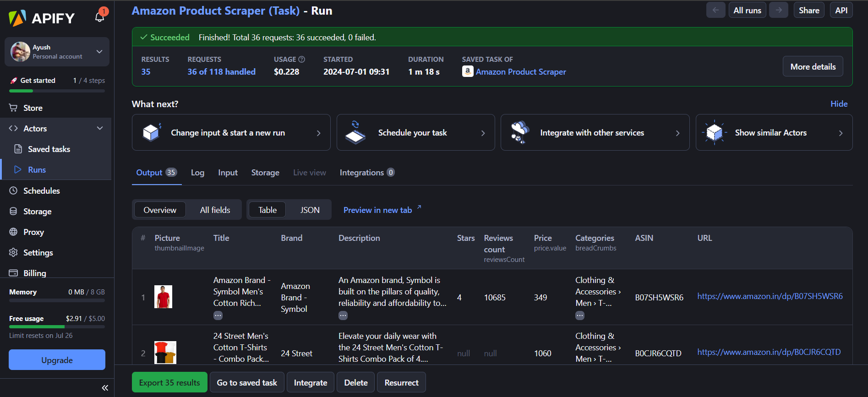This screenshot has height=397, width=868.
Task: Click the Get started rocket icon
Action: (x=14, y=81)
